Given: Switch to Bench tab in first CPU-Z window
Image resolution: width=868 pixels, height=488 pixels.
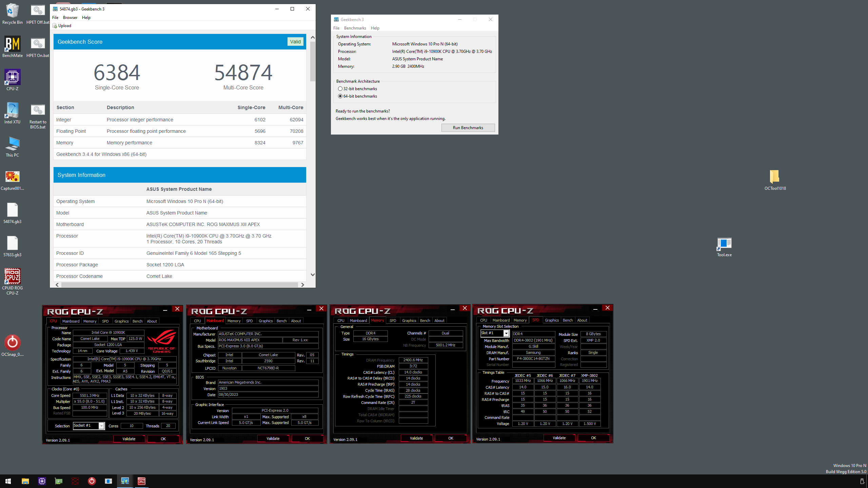Looking at the screenshot, I should point(137,321).
